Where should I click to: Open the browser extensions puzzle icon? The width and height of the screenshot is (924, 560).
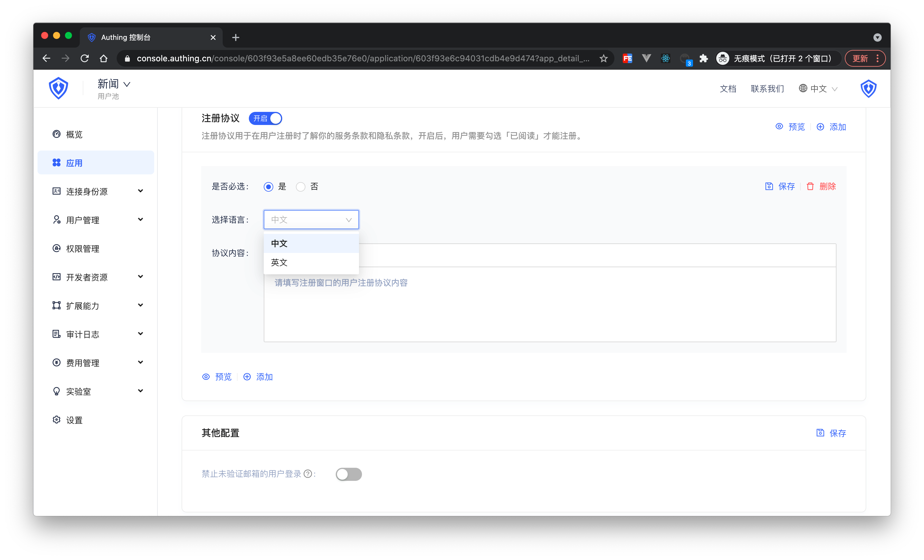coord(703,59)
